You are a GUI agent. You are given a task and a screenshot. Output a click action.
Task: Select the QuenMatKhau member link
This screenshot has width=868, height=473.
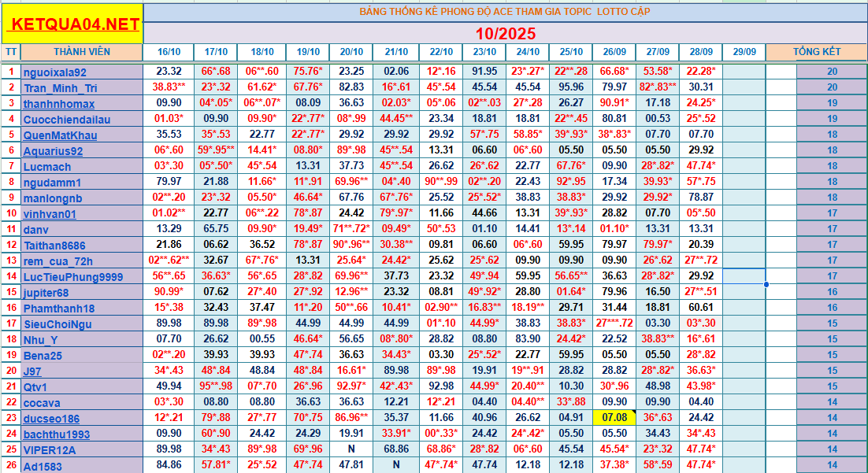pyautogui.click(x=58, y=135)
